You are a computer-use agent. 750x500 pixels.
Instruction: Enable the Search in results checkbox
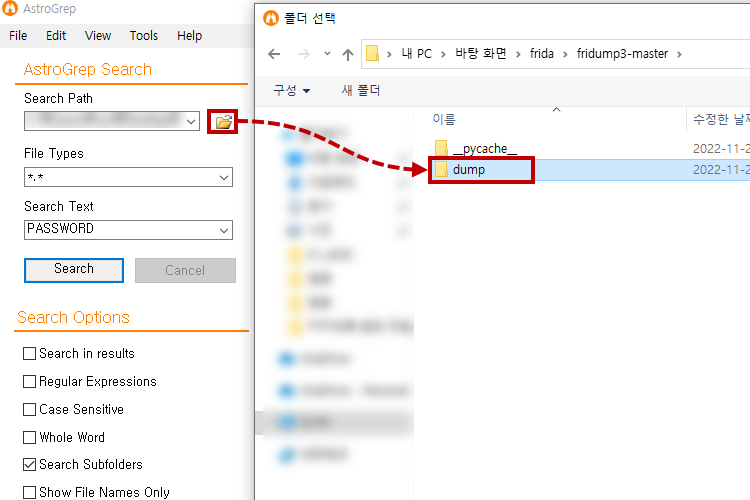point(29,354)
